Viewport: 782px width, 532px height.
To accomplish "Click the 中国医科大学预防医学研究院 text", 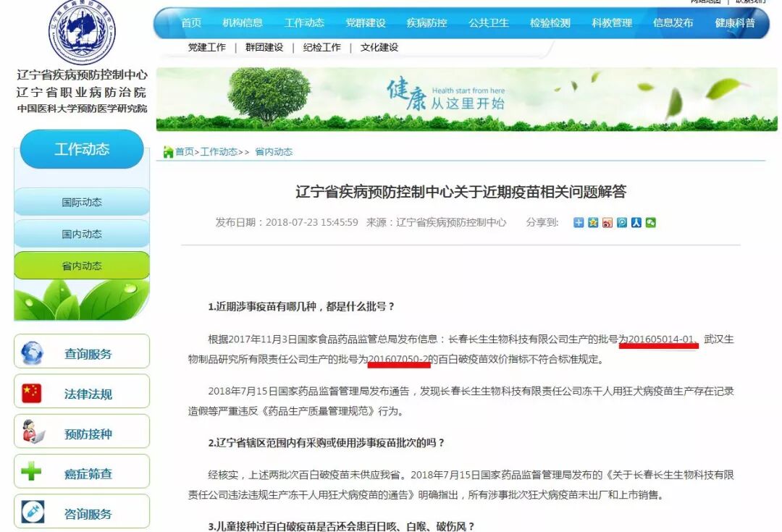I will pos(83,108).
